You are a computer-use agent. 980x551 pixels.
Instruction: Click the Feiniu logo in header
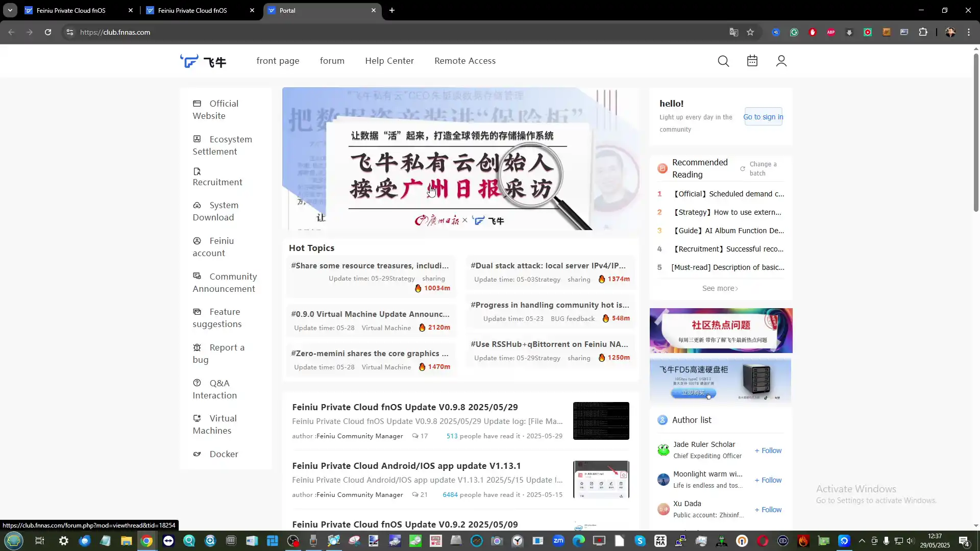click(203, 61)
